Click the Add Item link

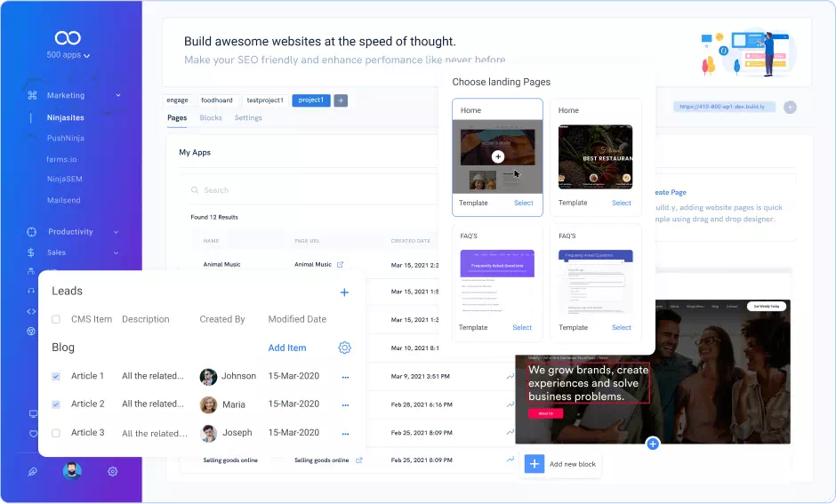click(286, 348)
